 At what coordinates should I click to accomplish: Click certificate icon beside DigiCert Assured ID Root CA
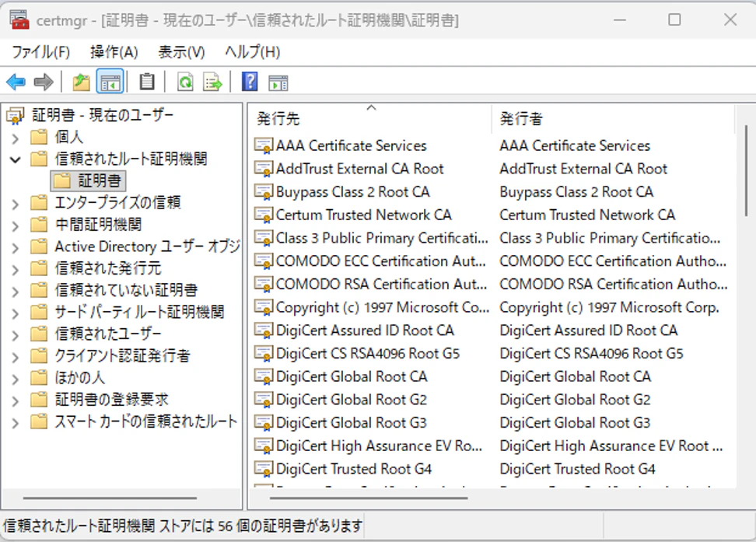[263, 330]
